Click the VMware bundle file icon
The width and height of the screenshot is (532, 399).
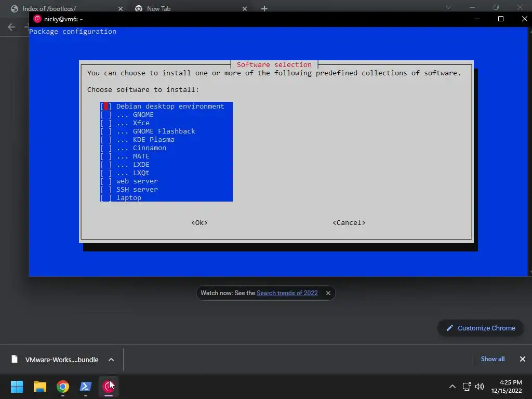coord(14,360)
